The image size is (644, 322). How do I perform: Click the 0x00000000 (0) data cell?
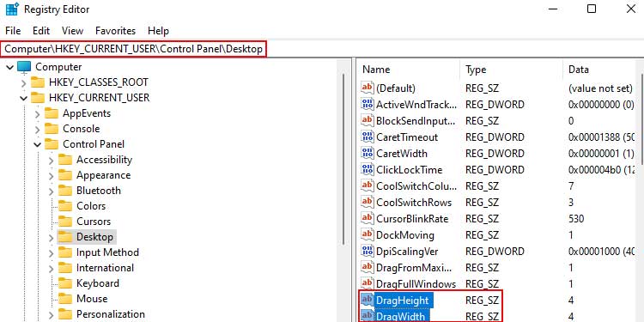click(x=601, y=104)
